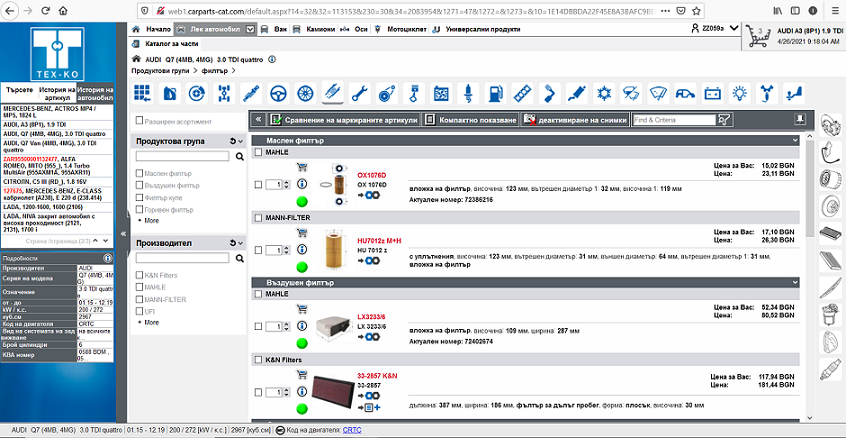Click Сравнение на маркираните артикули button
846x438 pixels.
(x=344, y=120)
